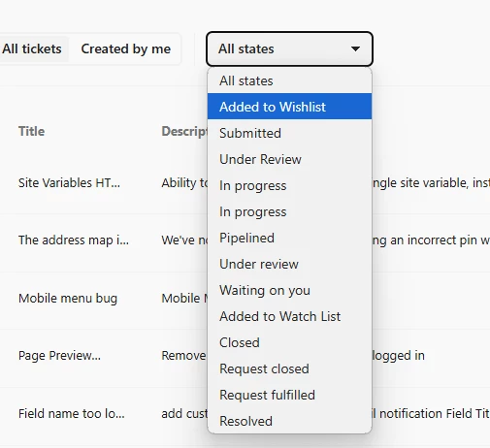Select the All states option in list

tap(289, 80)
